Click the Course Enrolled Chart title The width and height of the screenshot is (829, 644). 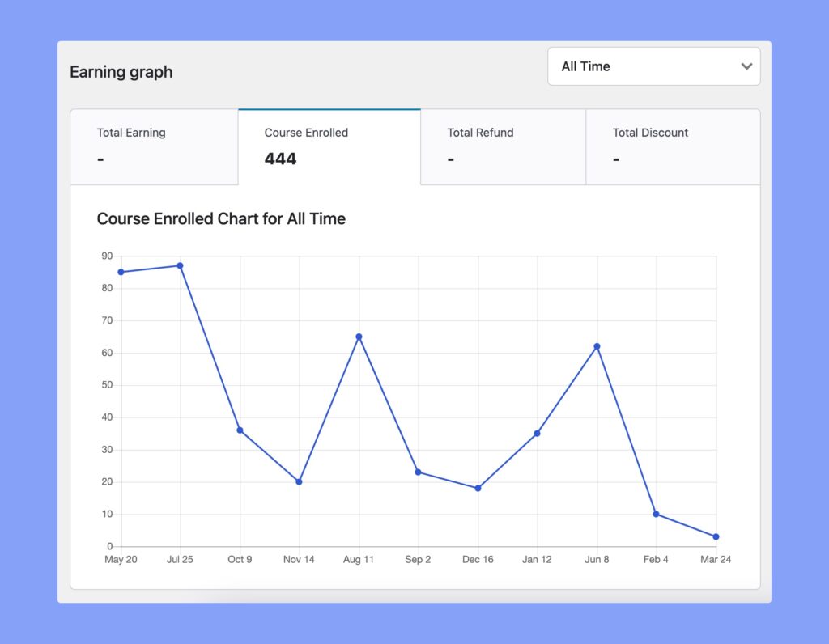point(221,218)
